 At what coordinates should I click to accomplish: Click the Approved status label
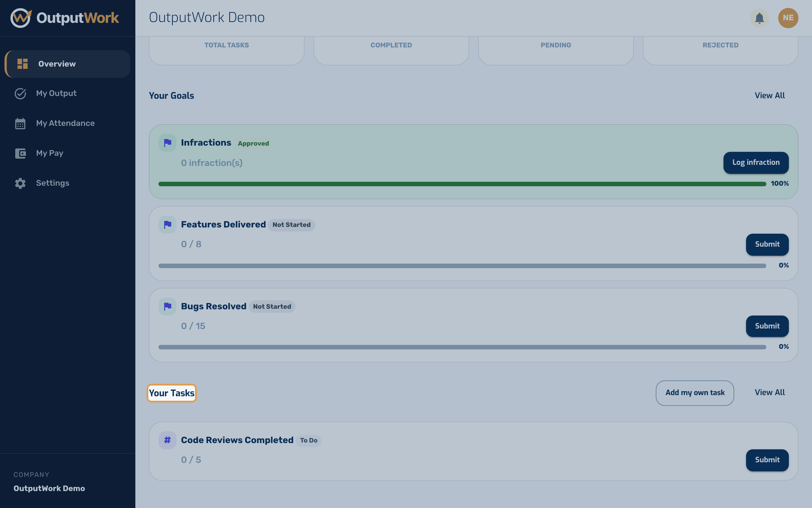click(253, 143)
